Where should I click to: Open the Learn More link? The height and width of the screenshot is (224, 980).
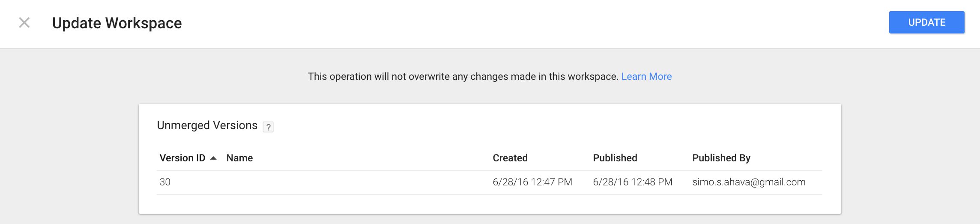coord(646,76)
